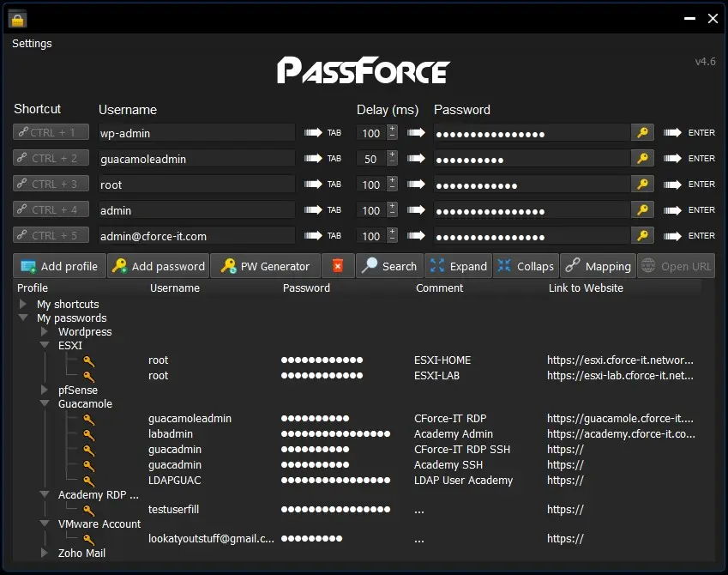Focus the admin@cforce-it.com username field
Viewport: 728px width, 575px height.
point(196,236)
